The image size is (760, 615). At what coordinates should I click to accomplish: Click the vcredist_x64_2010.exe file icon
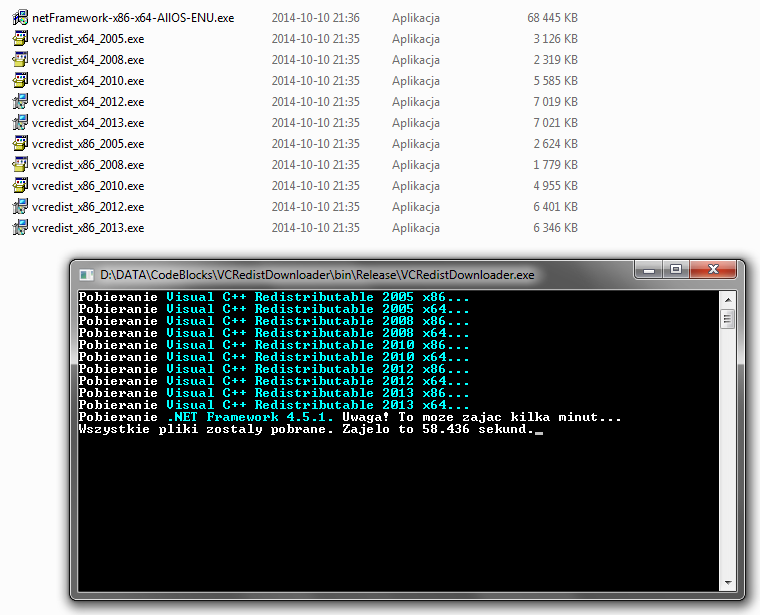[x=20, y=80]
